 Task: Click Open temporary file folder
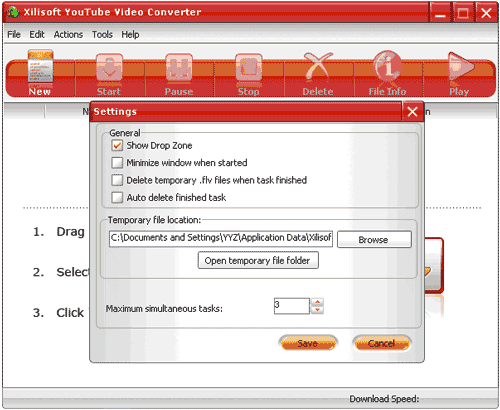point(258,260)
